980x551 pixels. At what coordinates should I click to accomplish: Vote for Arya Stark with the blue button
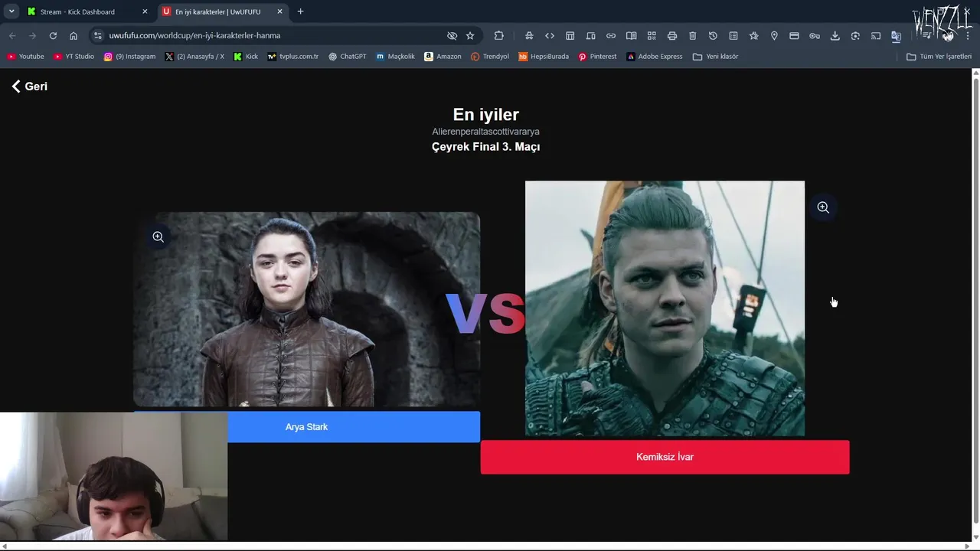(x=307, y=427)
